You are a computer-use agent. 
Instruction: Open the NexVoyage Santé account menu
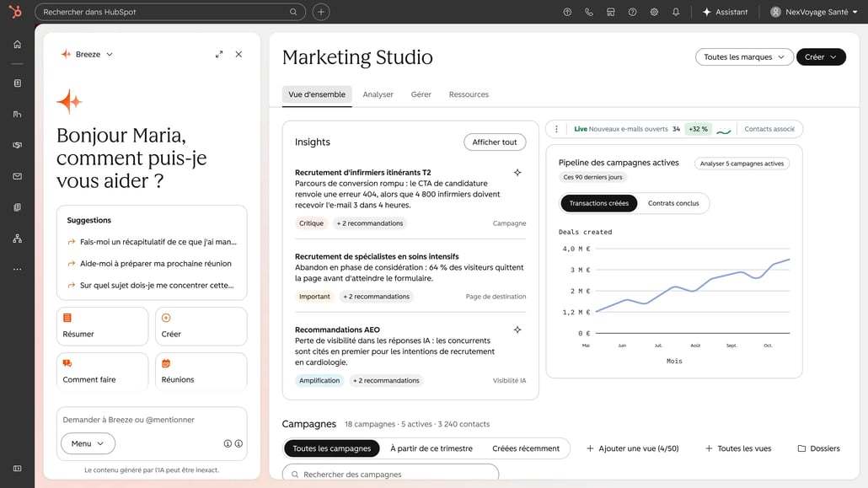814,12
